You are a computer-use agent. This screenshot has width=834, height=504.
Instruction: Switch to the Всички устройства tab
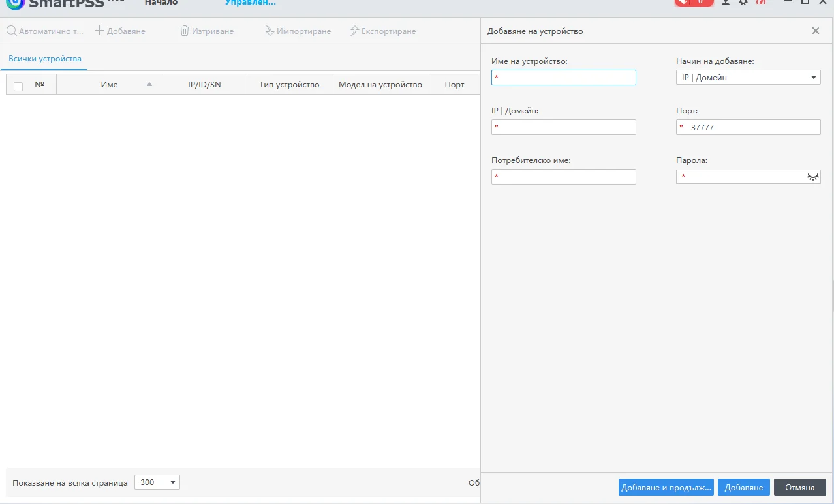click(x=45, y=59)
